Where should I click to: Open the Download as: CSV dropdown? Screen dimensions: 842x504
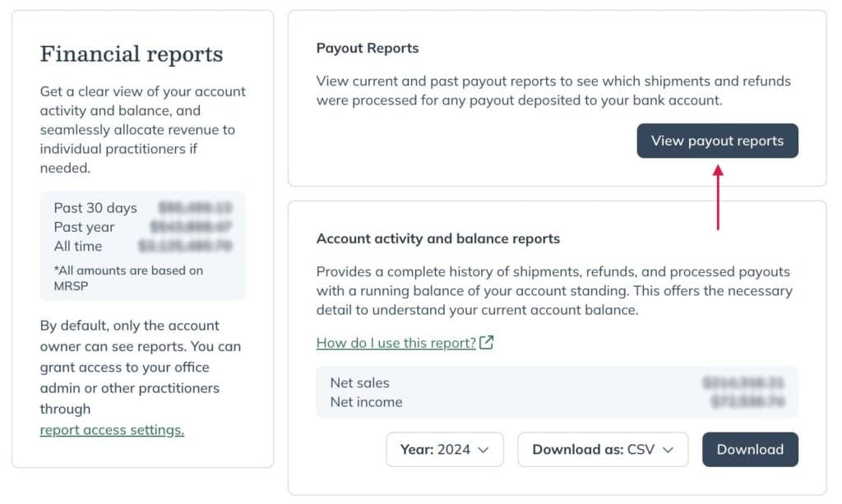point(603,449)
